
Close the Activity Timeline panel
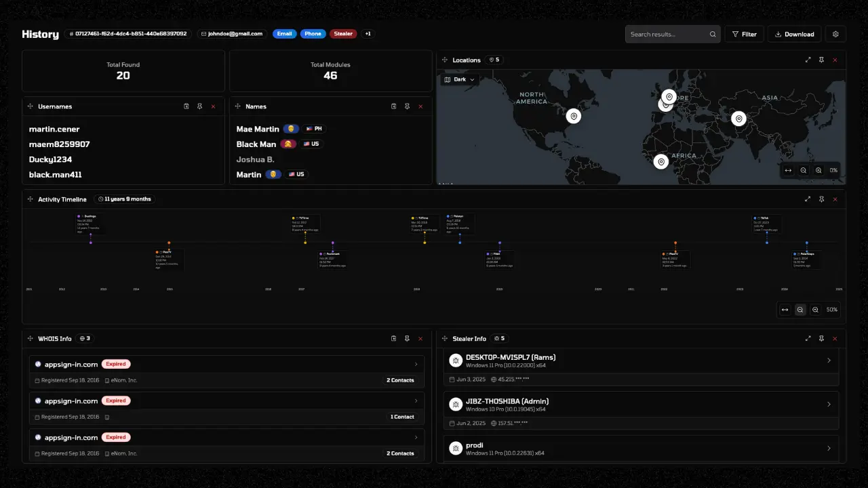pos(835,199)
